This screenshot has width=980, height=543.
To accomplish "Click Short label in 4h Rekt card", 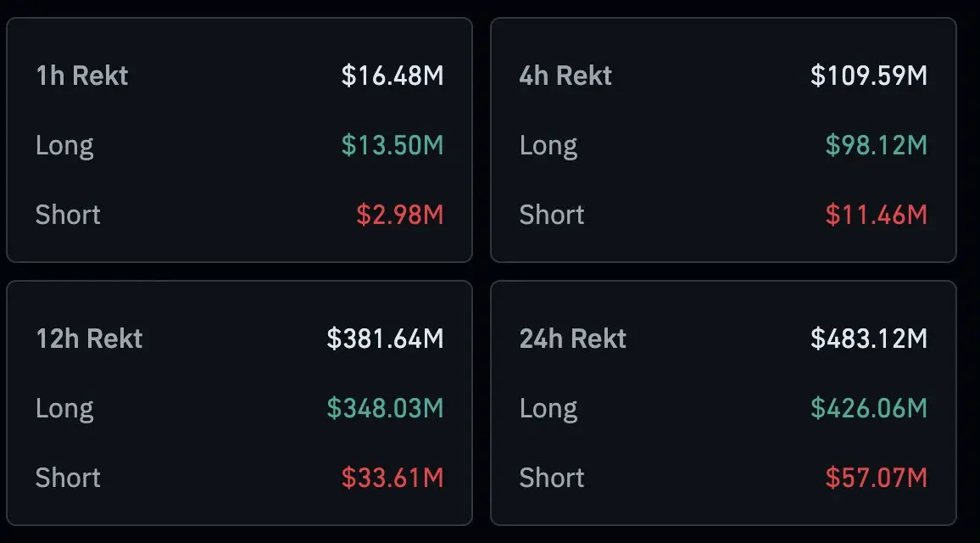I will tap(552, 215).
